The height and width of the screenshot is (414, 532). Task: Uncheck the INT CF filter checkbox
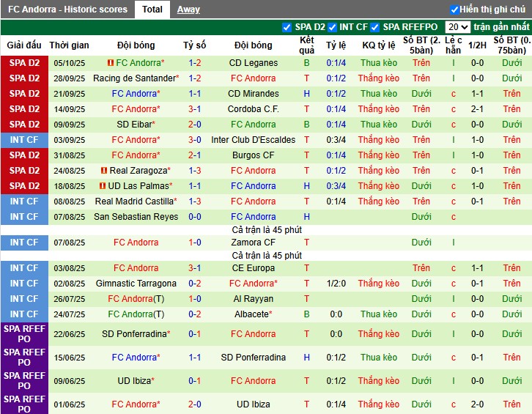[x=332, y=27]
